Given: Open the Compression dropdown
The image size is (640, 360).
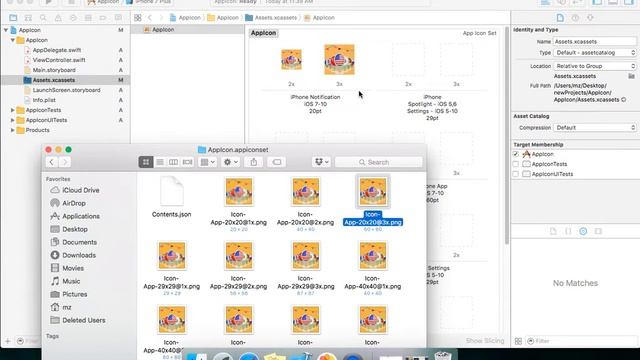Looking at the screenshot, I should pyautogui.click(x=595, y=128).
